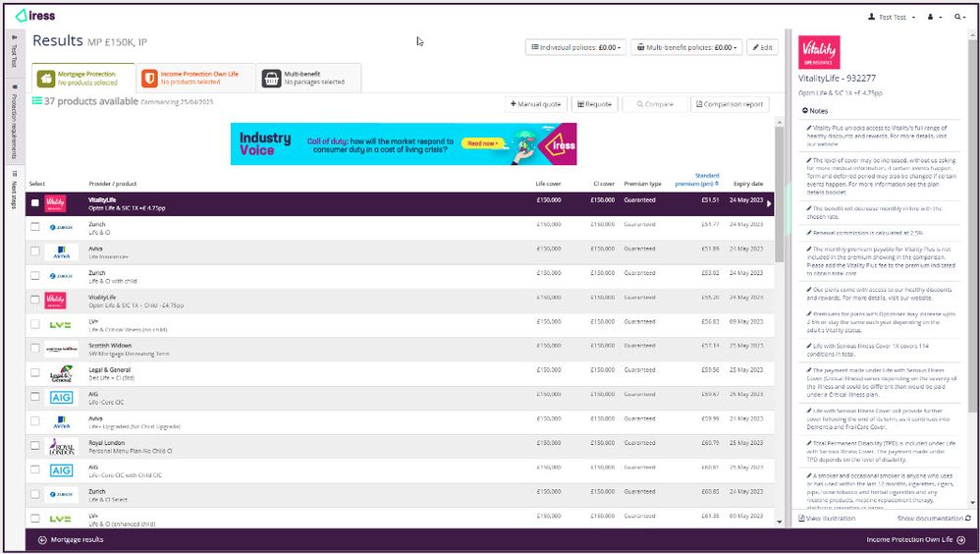This screenshot has height=554, width=980.
Task: Select the checkbox for LV= Life & Critical Illness (no child)
Action: pos(35,324)
